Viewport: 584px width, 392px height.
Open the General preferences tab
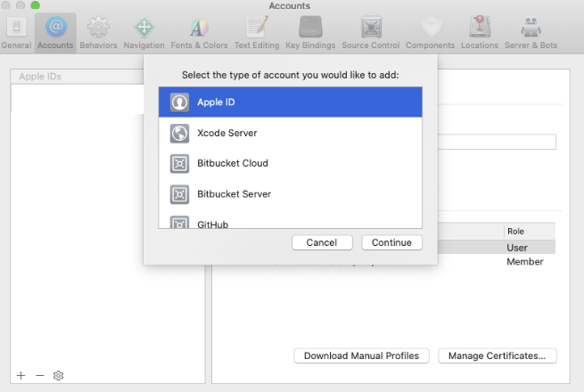[16, 32]
